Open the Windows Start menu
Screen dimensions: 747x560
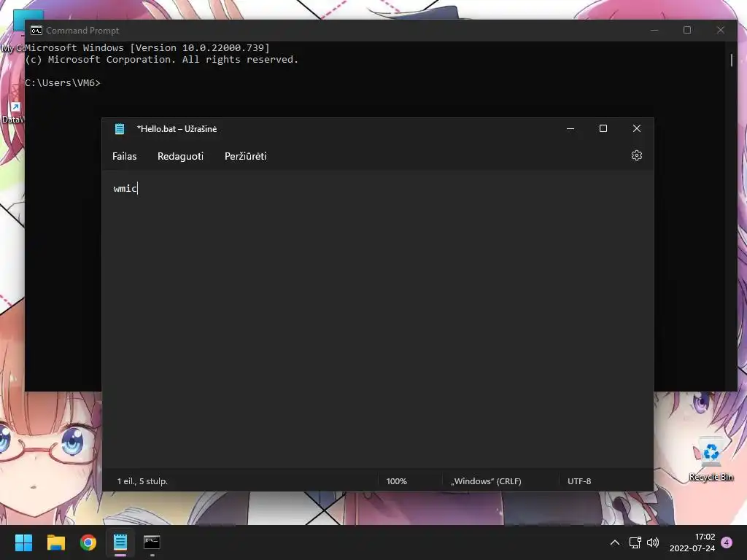pyautogui.click(x=23, y=542)
